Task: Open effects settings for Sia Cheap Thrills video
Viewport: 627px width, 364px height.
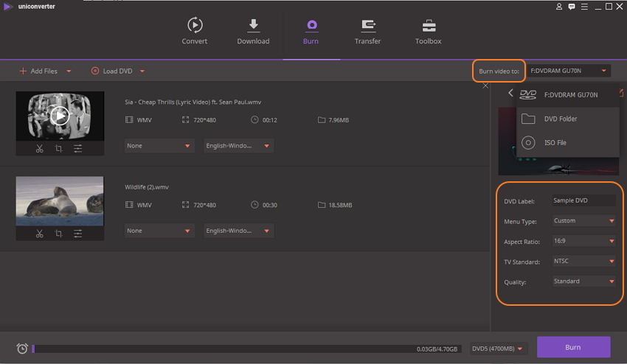Action: (x=78, y=149)
